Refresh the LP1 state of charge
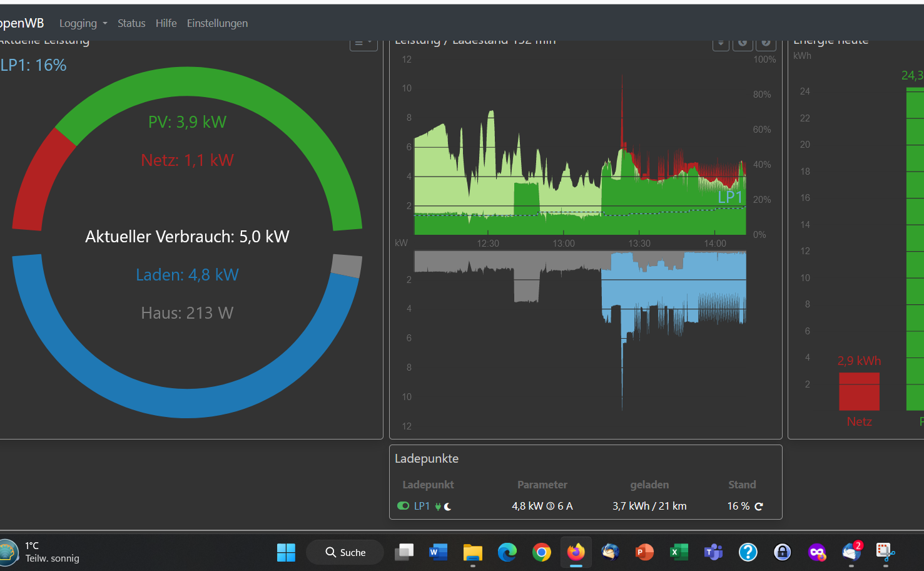 coord(759,507)
